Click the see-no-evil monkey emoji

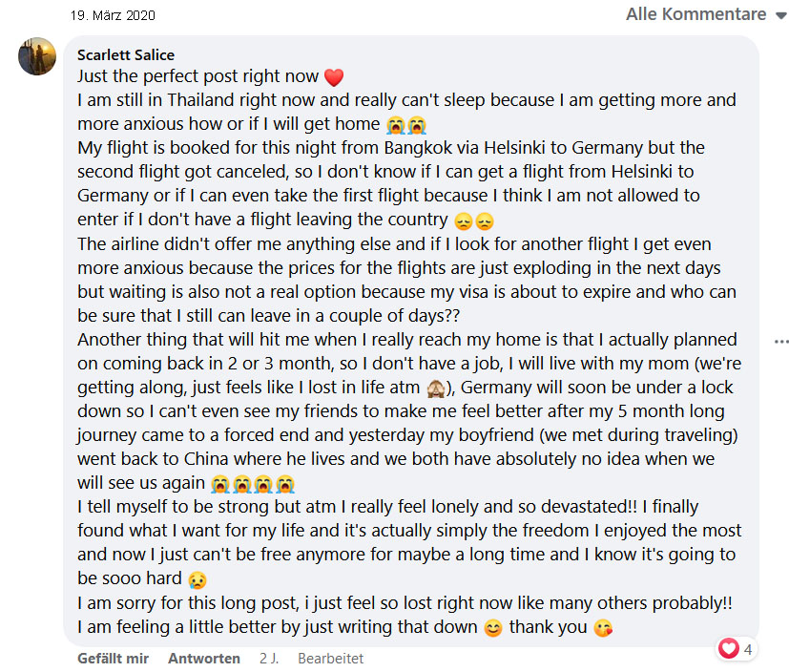(x=435, y=388)
